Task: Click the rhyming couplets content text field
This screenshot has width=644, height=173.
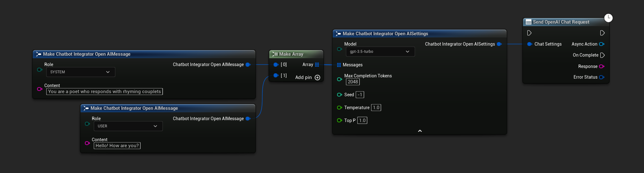Action: pos(104,92)
